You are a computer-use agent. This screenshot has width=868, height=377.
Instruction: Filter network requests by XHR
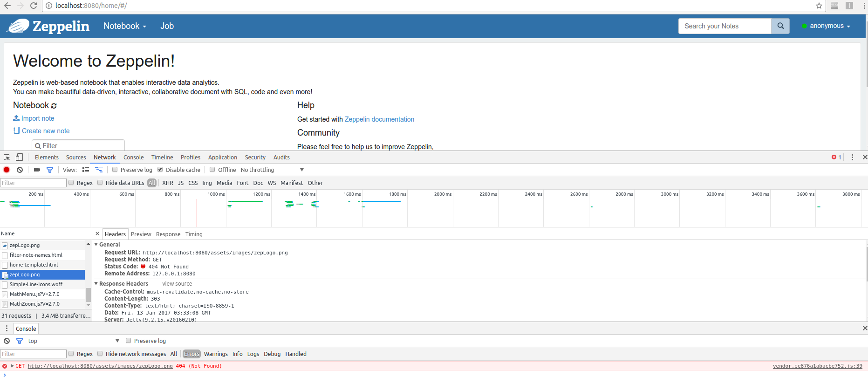[168, 183]
